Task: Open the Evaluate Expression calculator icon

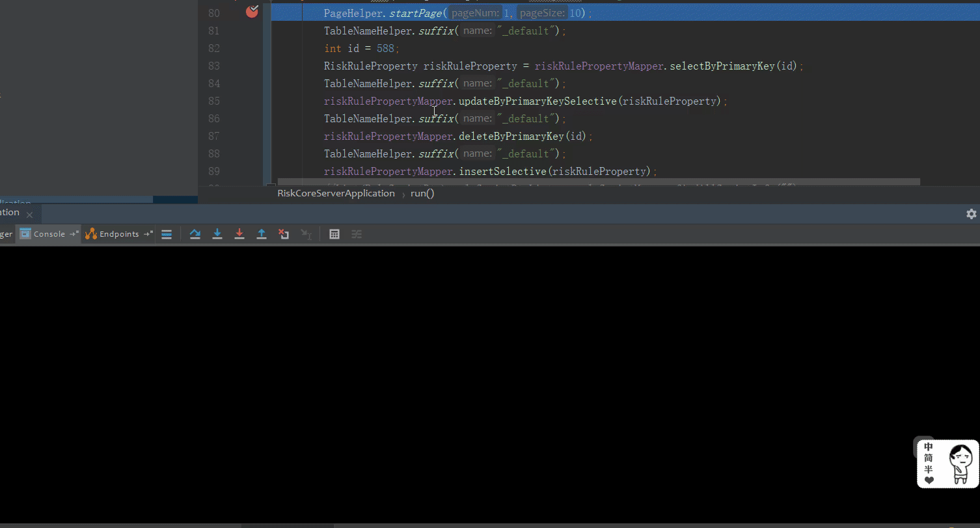Action: click(334, 234)
